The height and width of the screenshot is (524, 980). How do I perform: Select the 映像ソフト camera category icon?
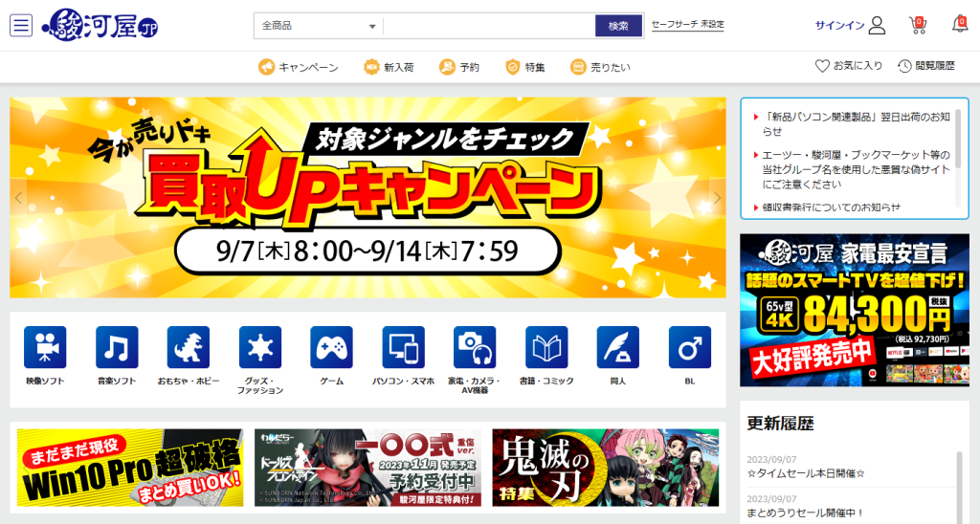pos(45,347)
